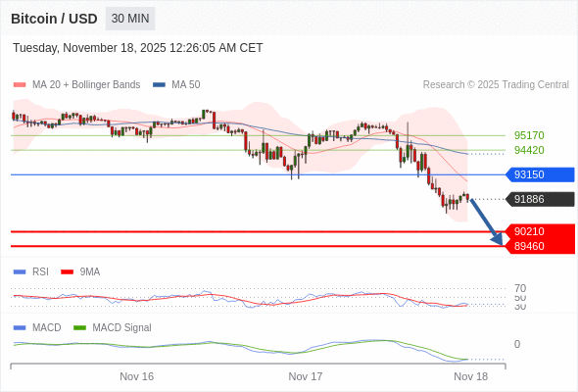Click the blue 93150 pivot price tag
578x392 pixels.
pos(540,174)
